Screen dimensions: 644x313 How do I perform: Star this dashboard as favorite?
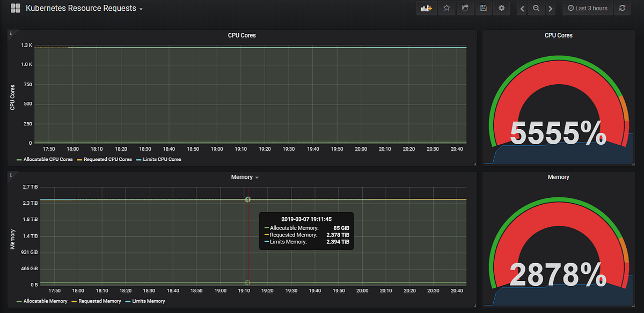446,8
